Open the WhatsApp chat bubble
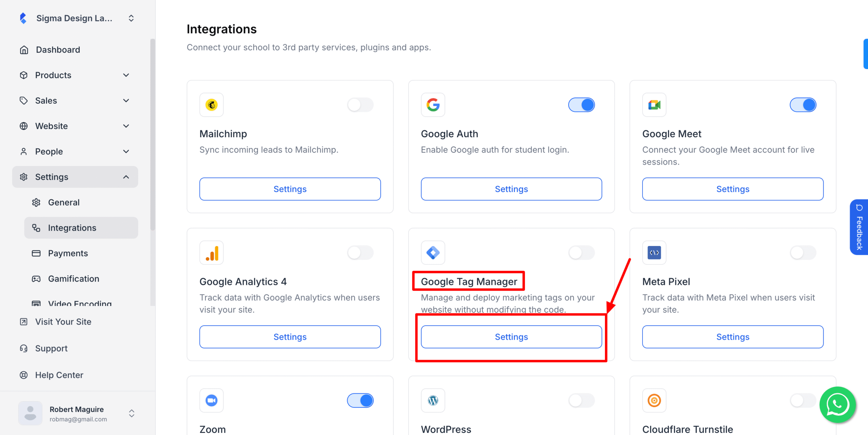Image resolution: width=868 pixels, height=435 pixels. (x=837, y=405)
